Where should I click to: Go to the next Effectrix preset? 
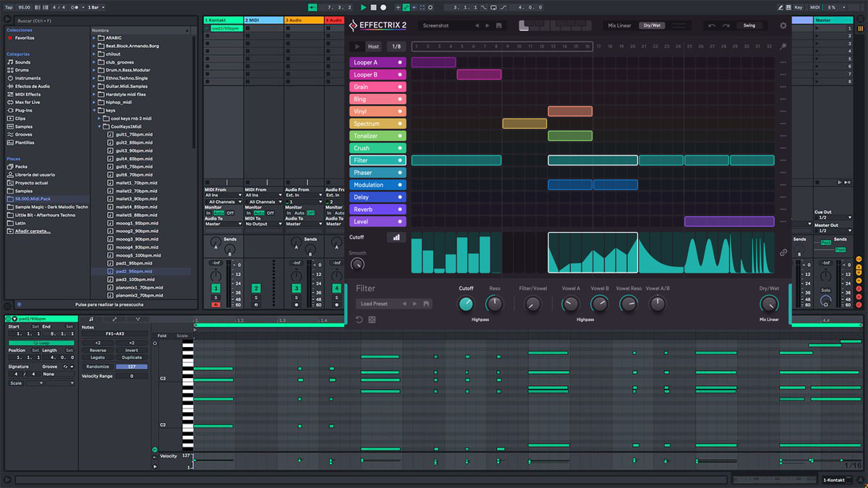487,25
